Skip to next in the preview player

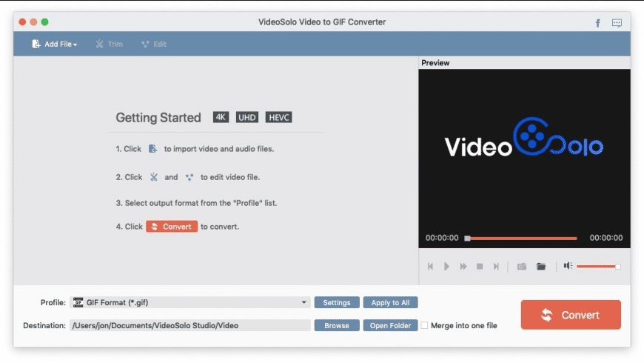[x=496, y=267]
